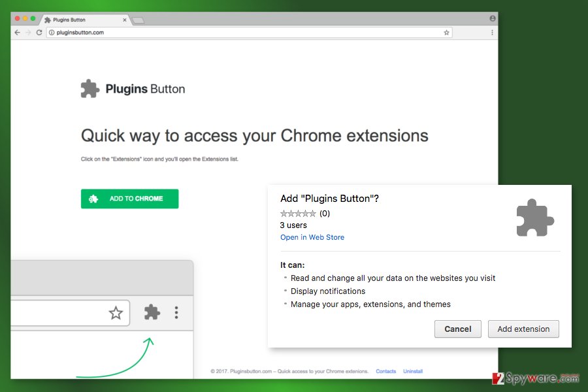Click the macOS green fullscreen window button
This screenshot has width=588, height=392.
[33, 18]
